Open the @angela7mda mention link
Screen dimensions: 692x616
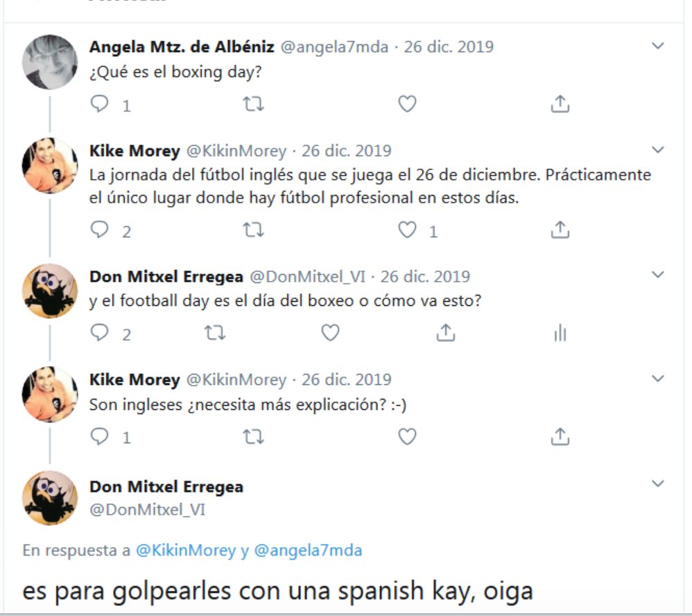tap(308, 550)
